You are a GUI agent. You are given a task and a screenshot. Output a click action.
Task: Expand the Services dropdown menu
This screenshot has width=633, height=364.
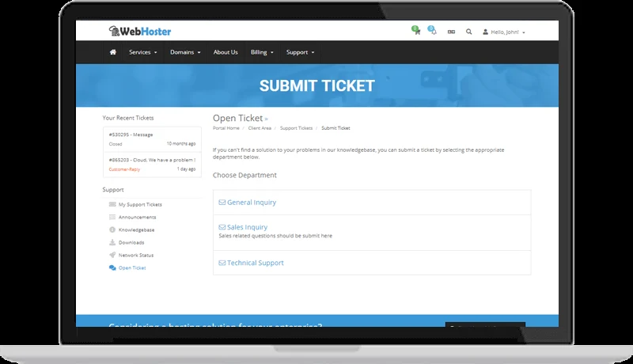click(143, 52)
